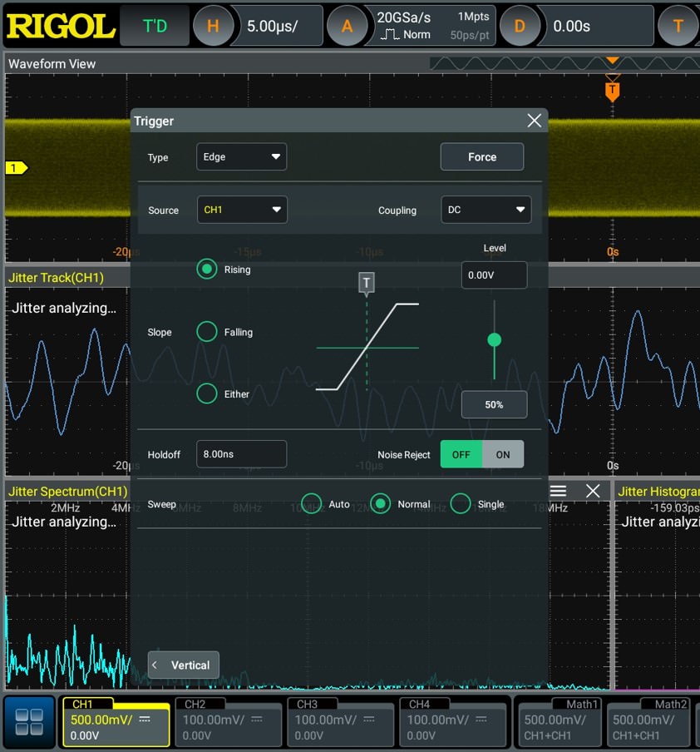
Task: Open the four-square function navigation icon
Action: coord(29,722)
